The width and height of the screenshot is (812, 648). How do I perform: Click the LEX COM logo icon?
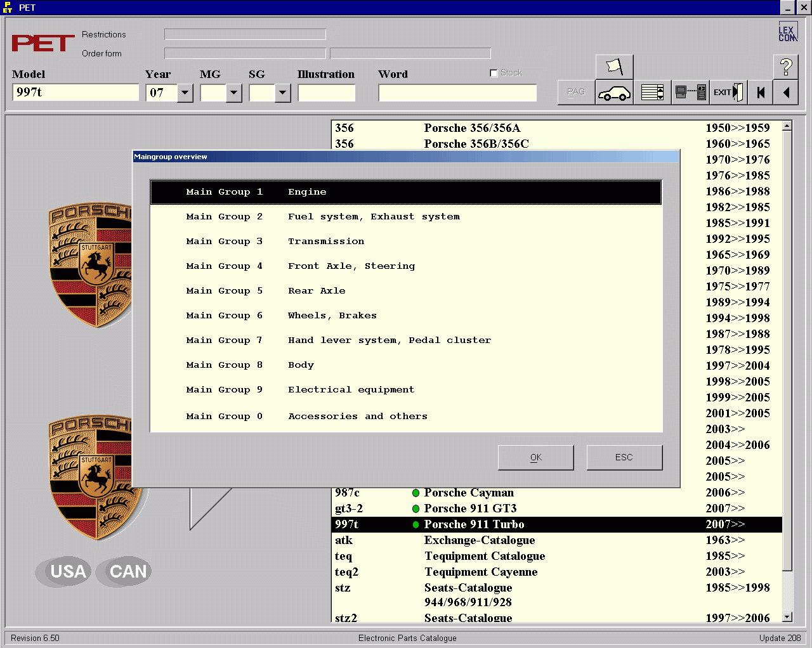point(787,32)
